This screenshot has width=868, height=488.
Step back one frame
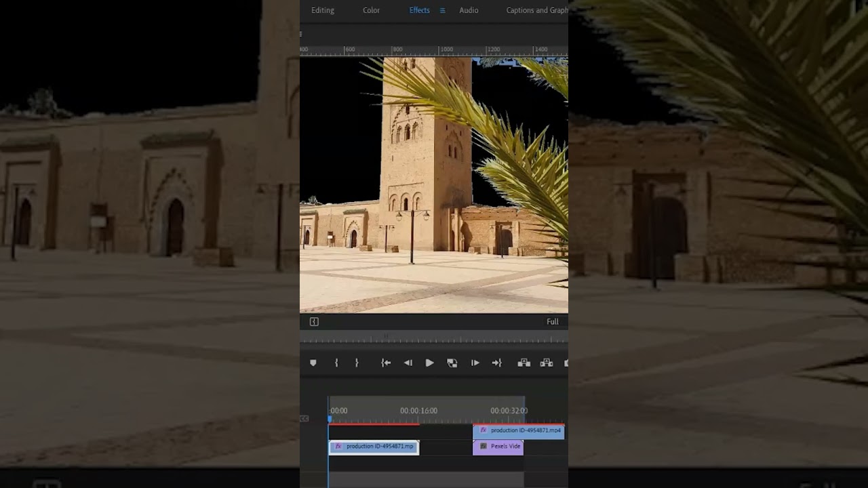(x=408, y=363)
